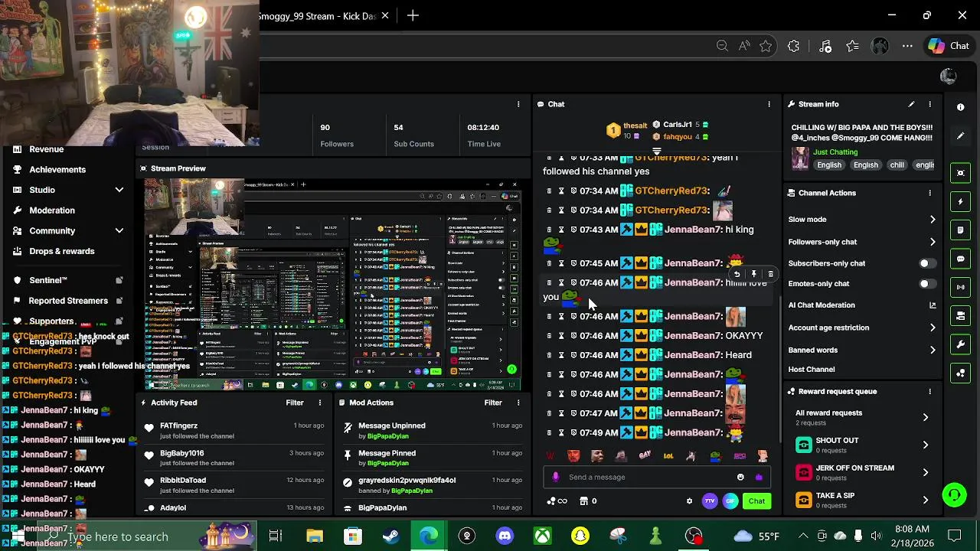Open Mod Actions three-dot menu
The height and width of the screenshot is (551, 980).
(518, 403)
